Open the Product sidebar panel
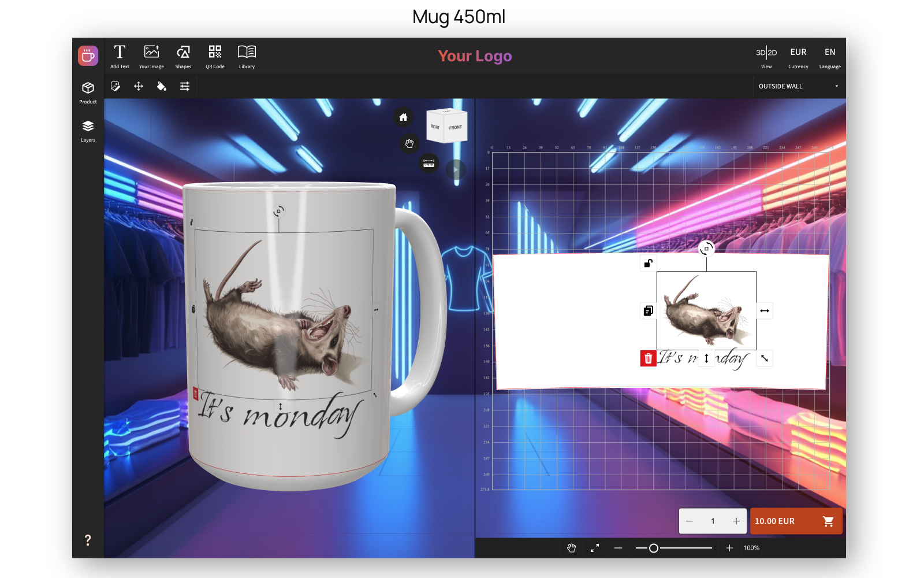 click(88, 92)
